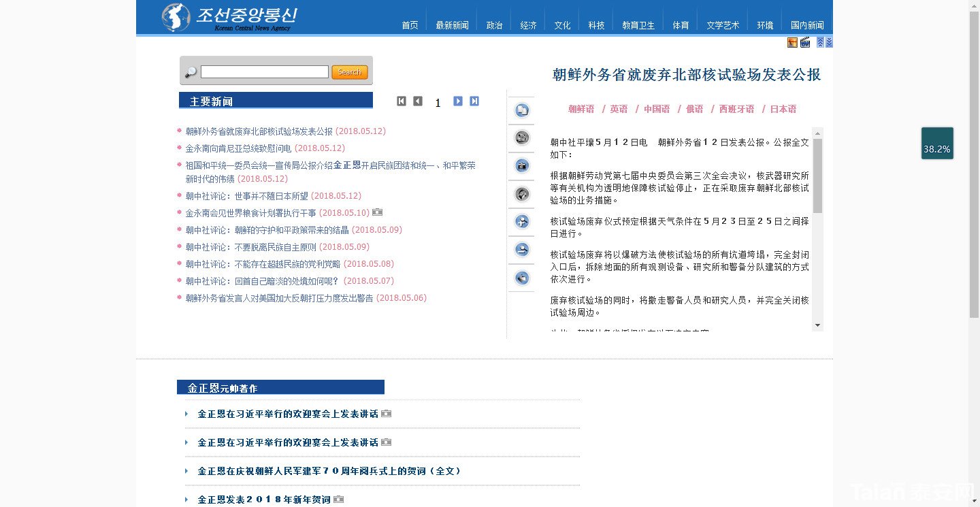This screenshot has height=507, width=980.
Task: Go to next page of main news
Action: tap(458, 101)
